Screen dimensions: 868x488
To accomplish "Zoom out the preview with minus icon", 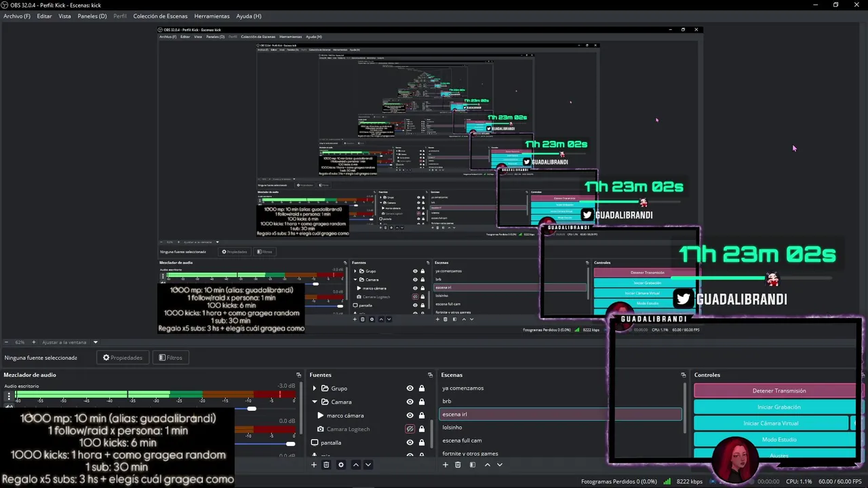I will pyautogui.click(x=6, y=342).
